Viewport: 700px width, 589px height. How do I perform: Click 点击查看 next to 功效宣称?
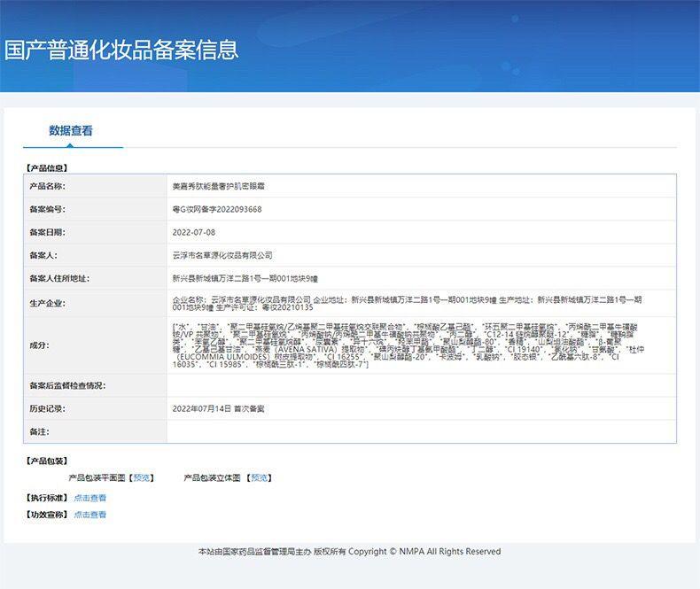pyautogui.click(x=90, y=515)
